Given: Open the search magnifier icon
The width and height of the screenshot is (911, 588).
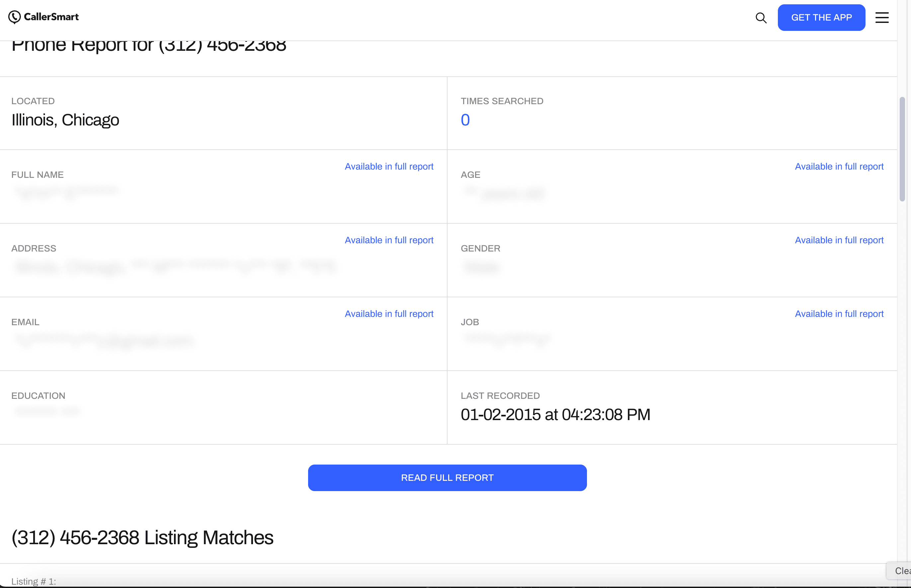Looking at the screenshot, I should point(761,18).
